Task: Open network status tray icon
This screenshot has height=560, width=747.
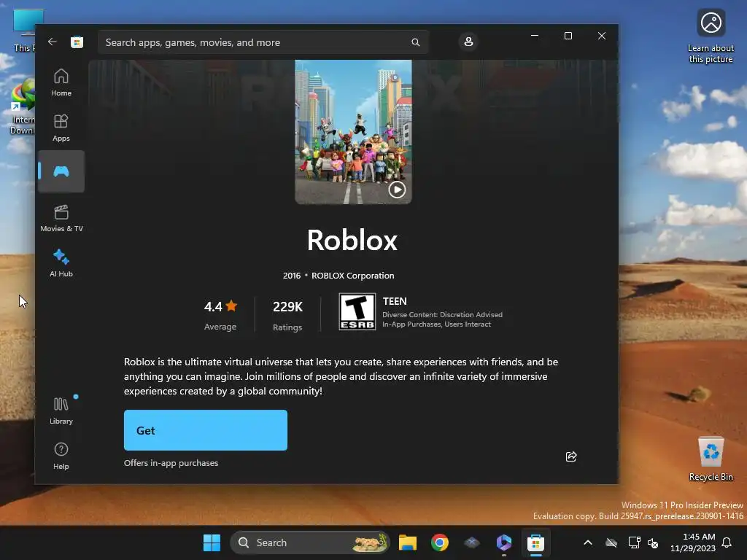Action: click(634, 542)
